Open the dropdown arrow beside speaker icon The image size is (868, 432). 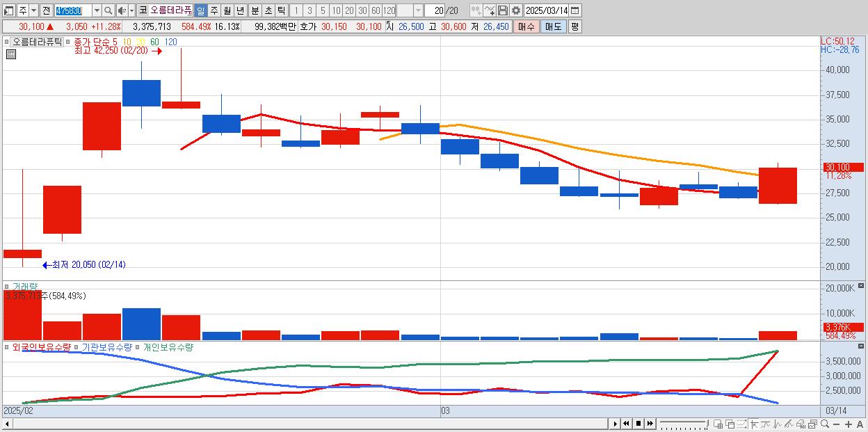(x=131, y=10)
